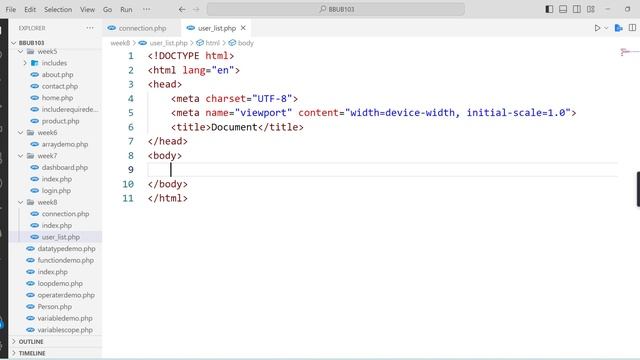Go forward with the right arrow

196,9
